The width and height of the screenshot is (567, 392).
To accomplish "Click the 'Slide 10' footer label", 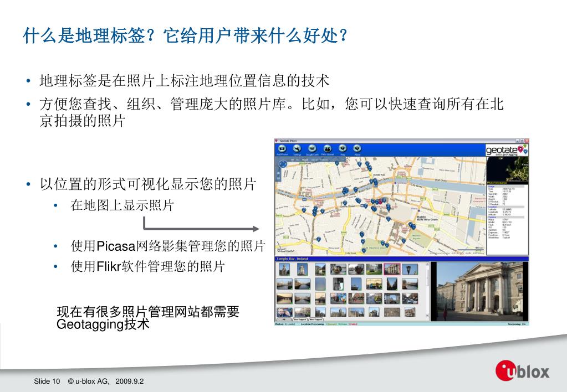I will point(47,381).
